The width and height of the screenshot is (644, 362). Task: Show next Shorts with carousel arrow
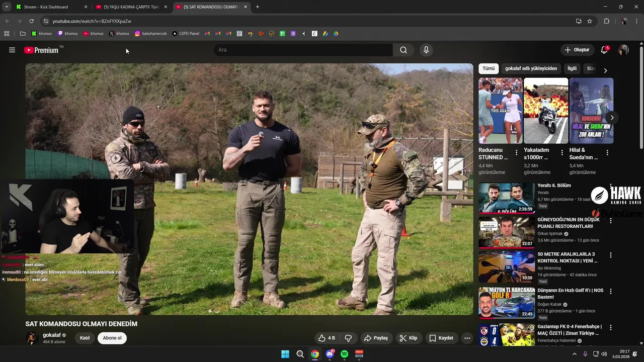[x=612, y=118]
